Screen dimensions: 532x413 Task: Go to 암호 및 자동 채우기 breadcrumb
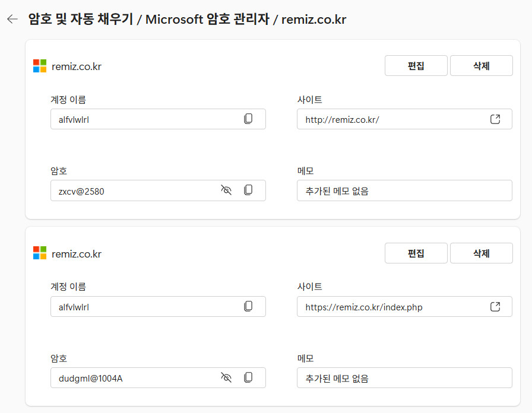tap(80, 19)
